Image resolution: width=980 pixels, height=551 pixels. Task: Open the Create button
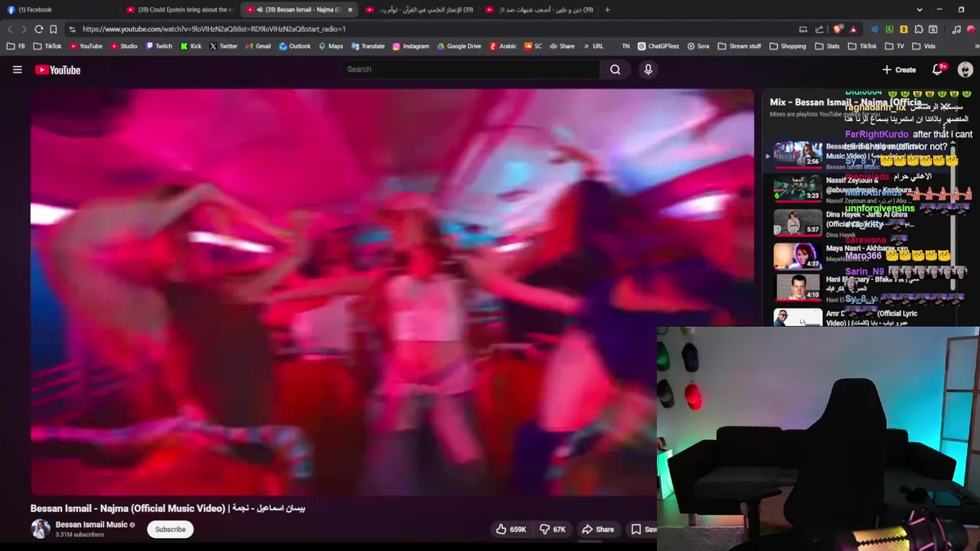coord(899,70)
